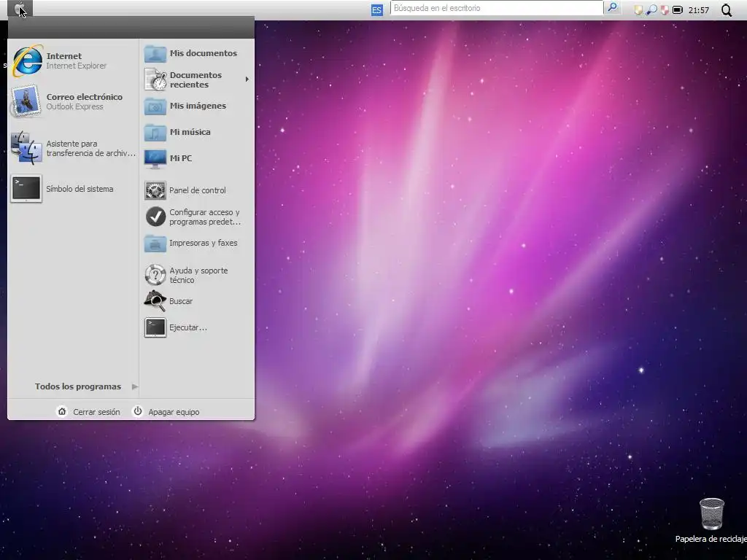Click Cerrar sesión button text
Screen dimensions: 747x560
pos(96,412)
